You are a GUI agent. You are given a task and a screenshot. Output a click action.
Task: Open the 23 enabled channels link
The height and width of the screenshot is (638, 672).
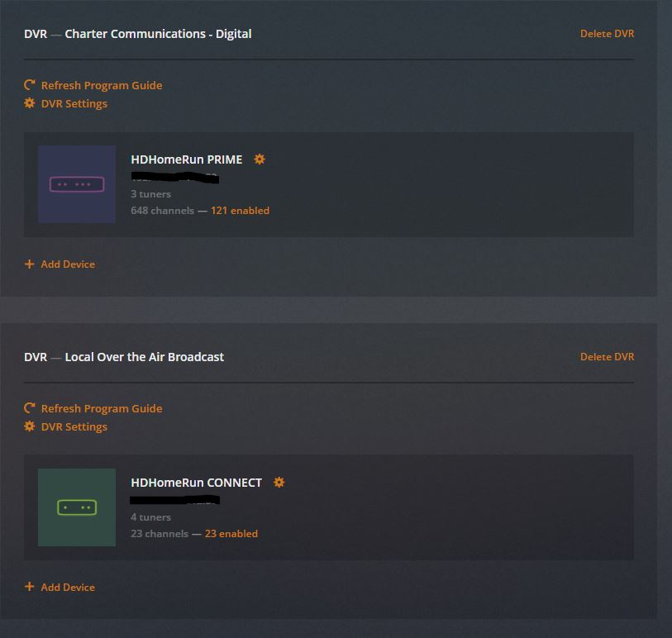pos(231,533)
